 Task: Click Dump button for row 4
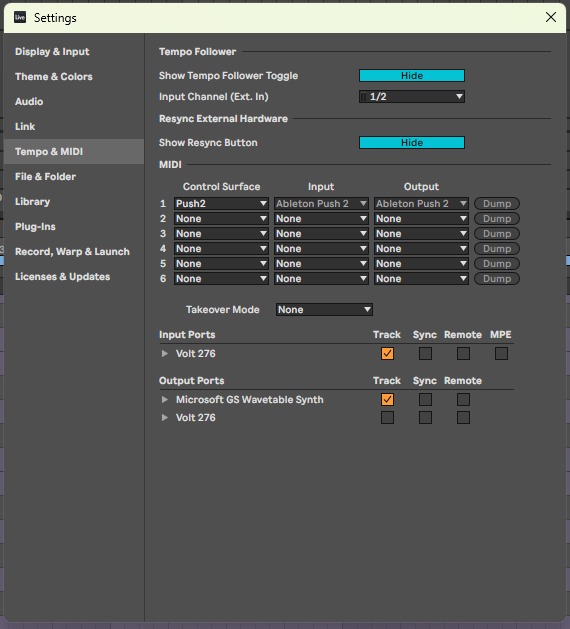pos(497,249)
